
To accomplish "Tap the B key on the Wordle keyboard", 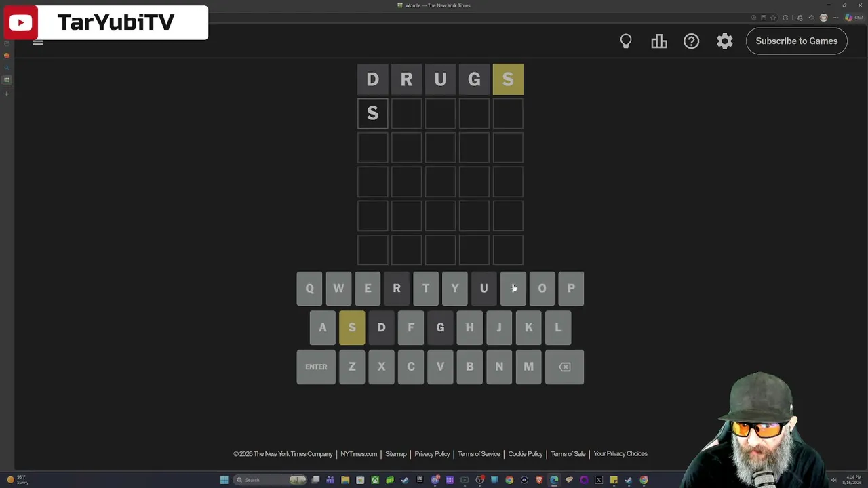I will [x=469, y=367].
